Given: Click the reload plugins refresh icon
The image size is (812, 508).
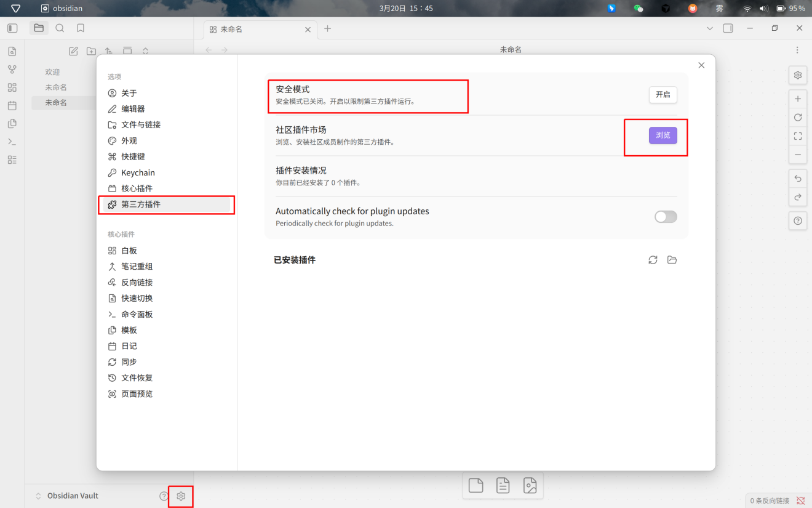Looking at the screenshot, I should click(653, 260).
